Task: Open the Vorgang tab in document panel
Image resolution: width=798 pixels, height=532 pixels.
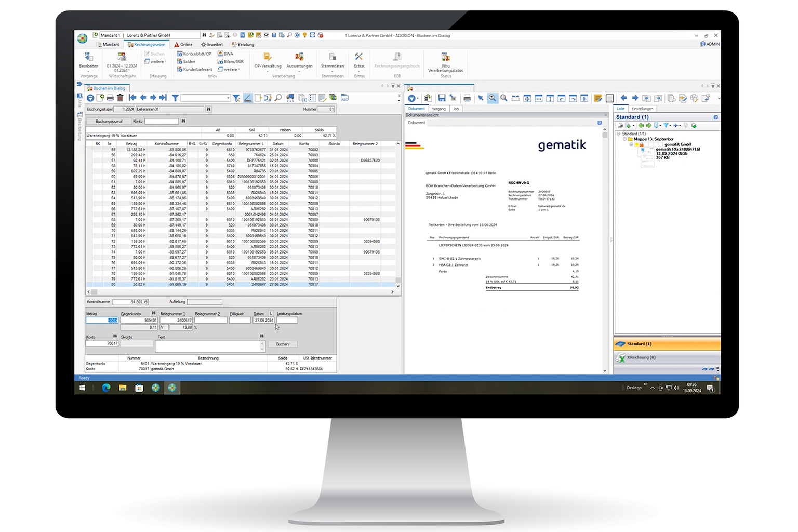Action: (x=438, y=109)
